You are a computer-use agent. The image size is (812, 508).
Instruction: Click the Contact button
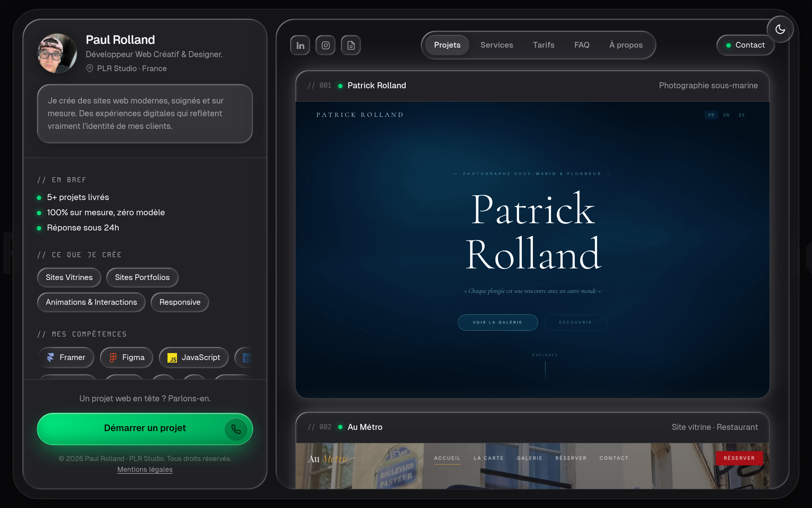click(x=746, y=45)
